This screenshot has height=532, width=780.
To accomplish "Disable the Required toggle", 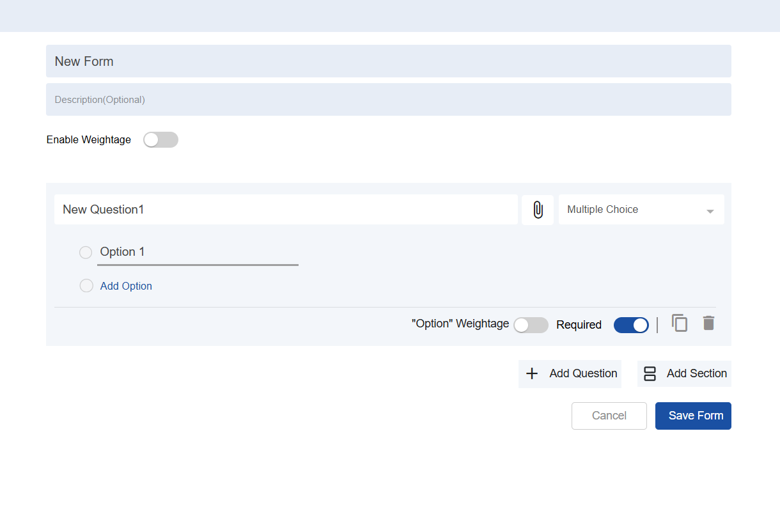I will (x=631, y=325).
